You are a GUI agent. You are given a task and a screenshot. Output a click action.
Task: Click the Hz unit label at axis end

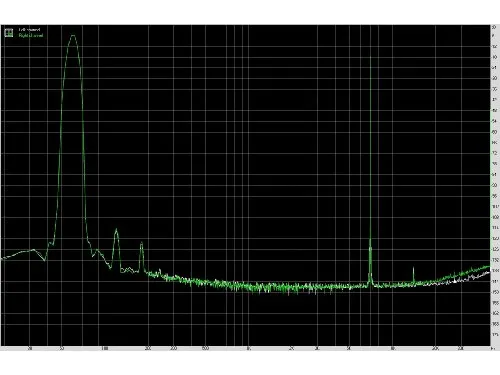[x=494, y=349]
